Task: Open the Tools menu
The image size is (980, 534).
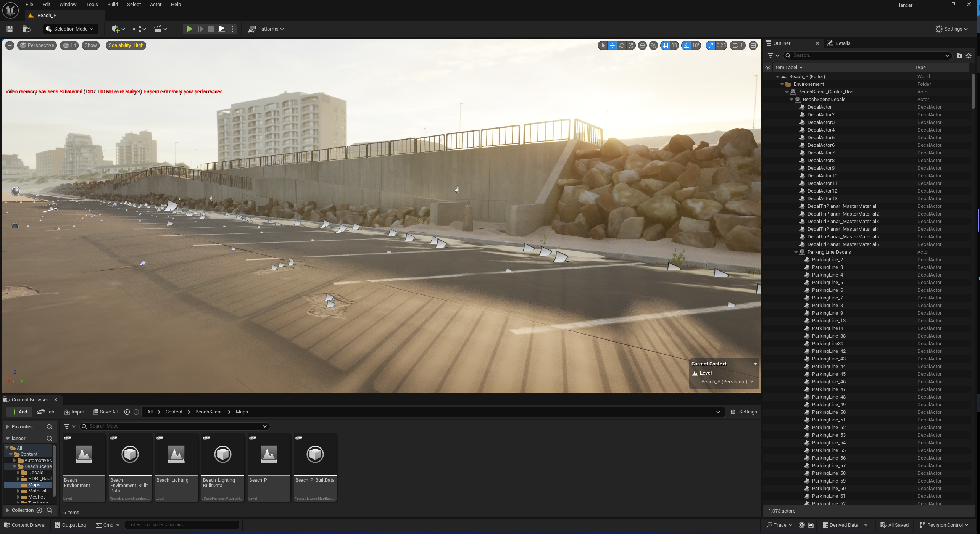Action: click(92, 5)
